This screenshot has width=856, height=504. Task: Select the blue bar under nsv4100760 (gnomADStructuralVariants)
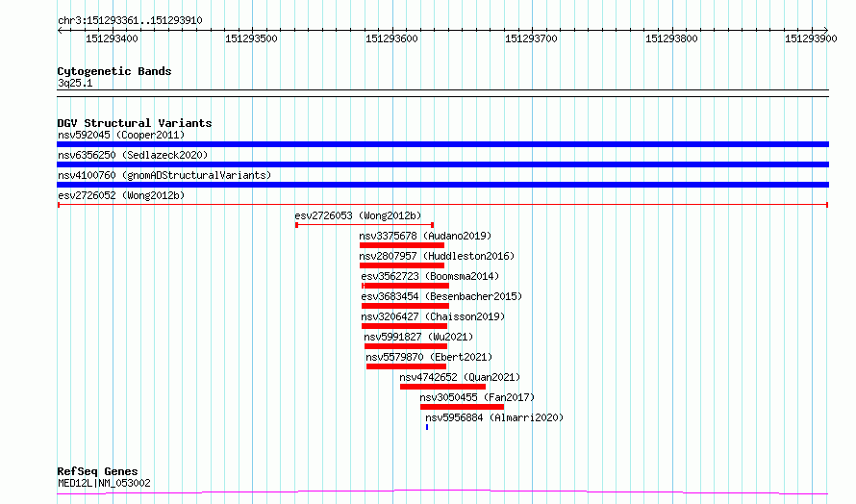click(x=442, y=185)
